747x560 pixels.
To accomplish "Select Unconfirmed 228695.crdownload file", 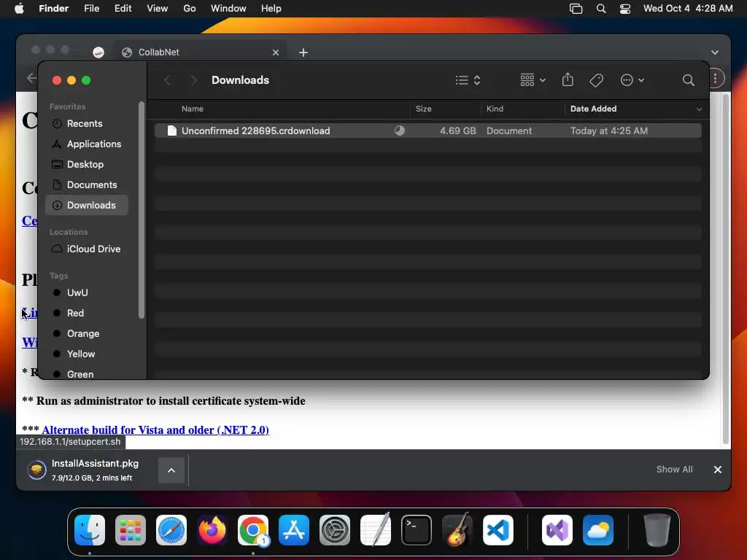I will point(427,131).
